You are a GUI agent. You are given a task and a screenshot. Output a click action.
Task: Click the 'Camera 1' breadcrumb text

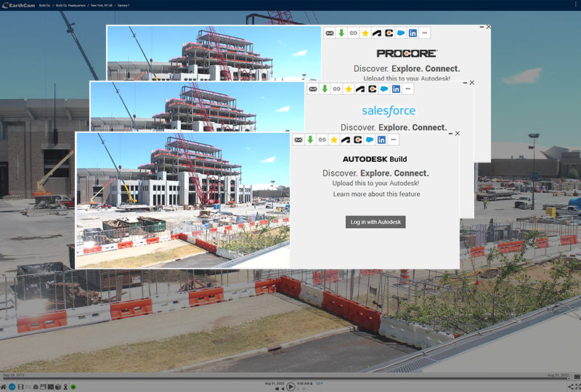click(123, 6)
